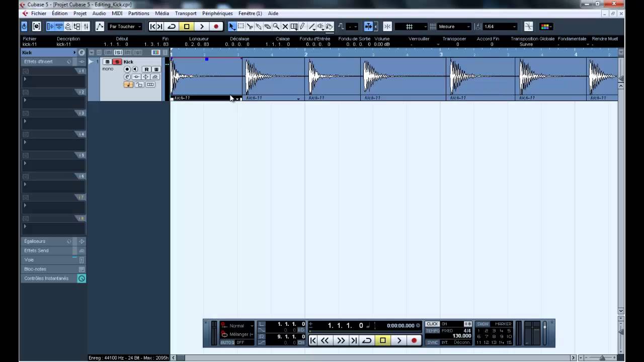Open the Par Toucher automation mode dropdown
The height and width of the screenshot is (362, 644).
coord(125,27)
